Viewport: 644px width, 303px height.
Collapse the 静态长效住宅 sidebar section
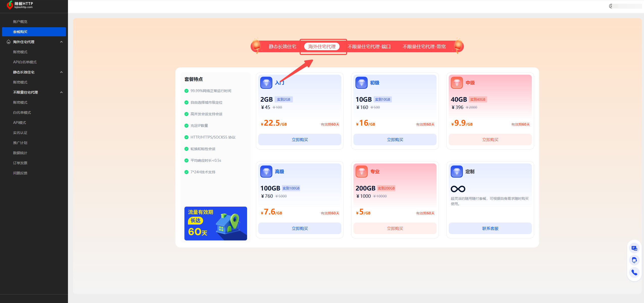(x=61, y=72)
